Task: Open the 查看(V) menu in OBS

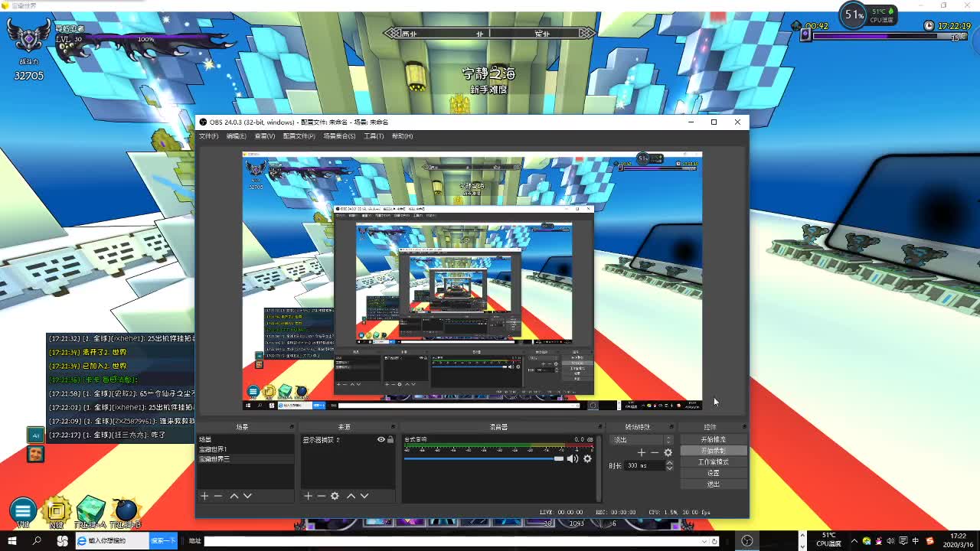Action: (265, 136)
